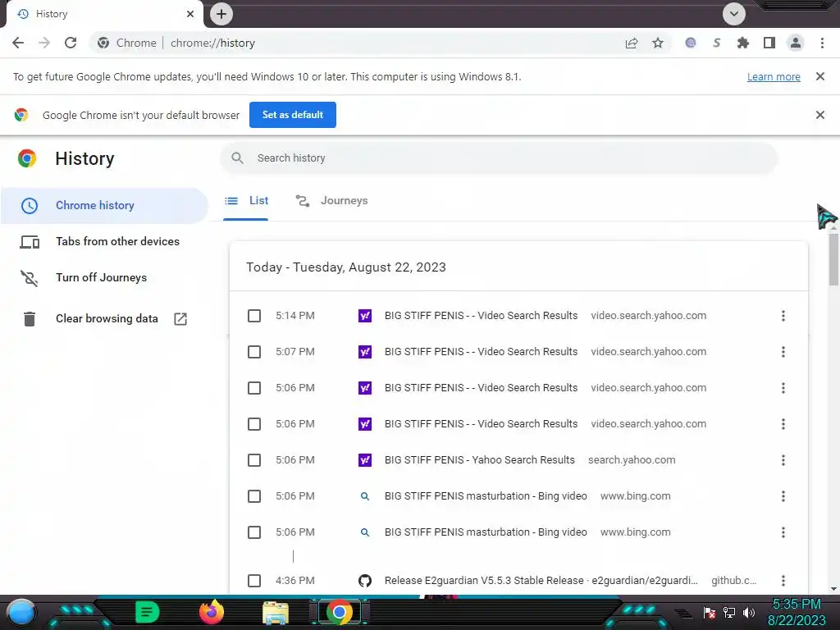The height and width of the screenshot is (630, 840).
Task: Go back using the browser back arrow
Action: coord(18,43)
